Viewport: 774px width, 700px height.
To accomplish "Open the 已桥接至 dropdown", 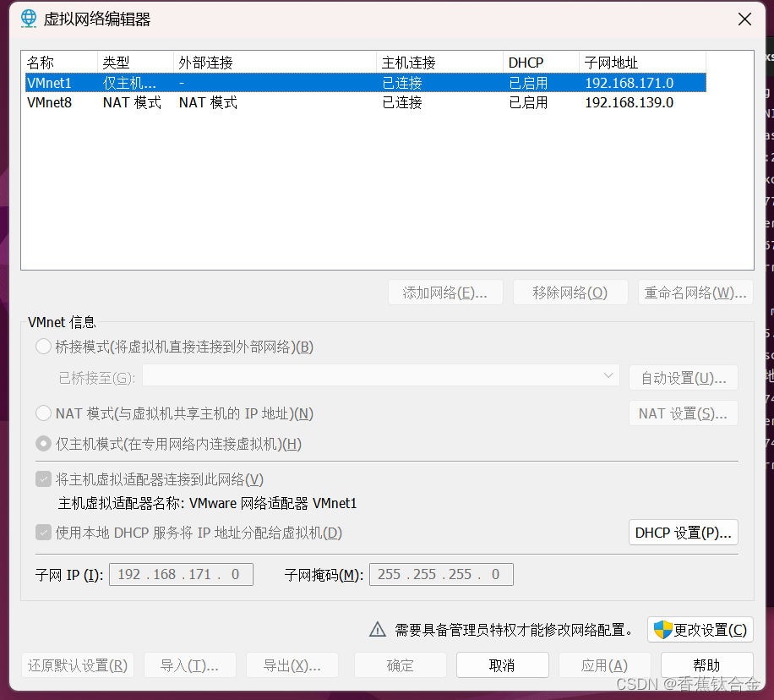I will pos(380,375).
